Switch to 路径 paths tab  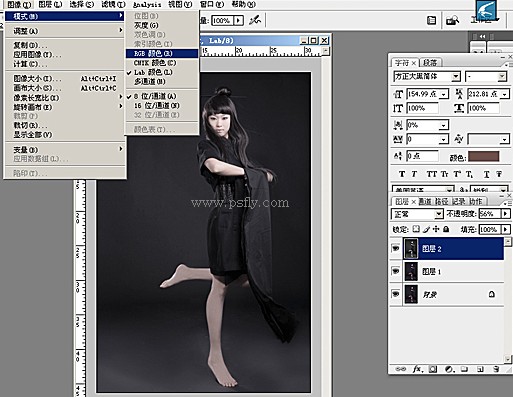point(442,202)
